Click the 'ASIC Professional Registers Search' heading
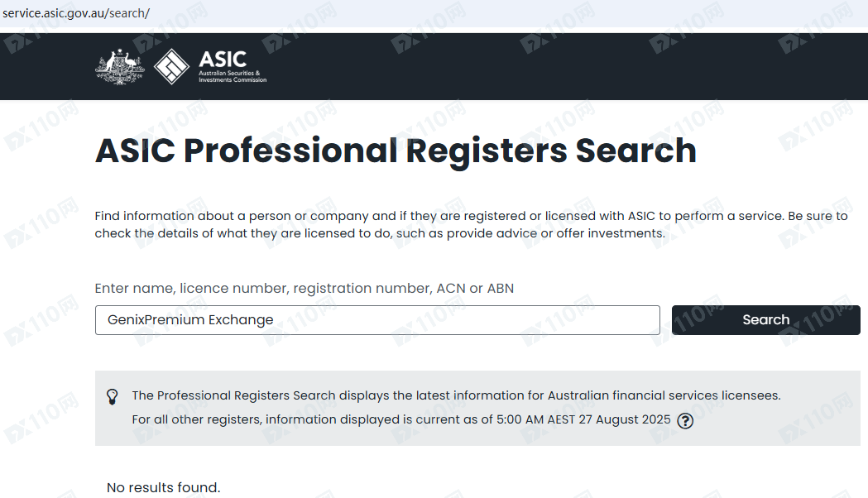Image resolution: width=868 pixels, height=498 pixels. (396, 151)
